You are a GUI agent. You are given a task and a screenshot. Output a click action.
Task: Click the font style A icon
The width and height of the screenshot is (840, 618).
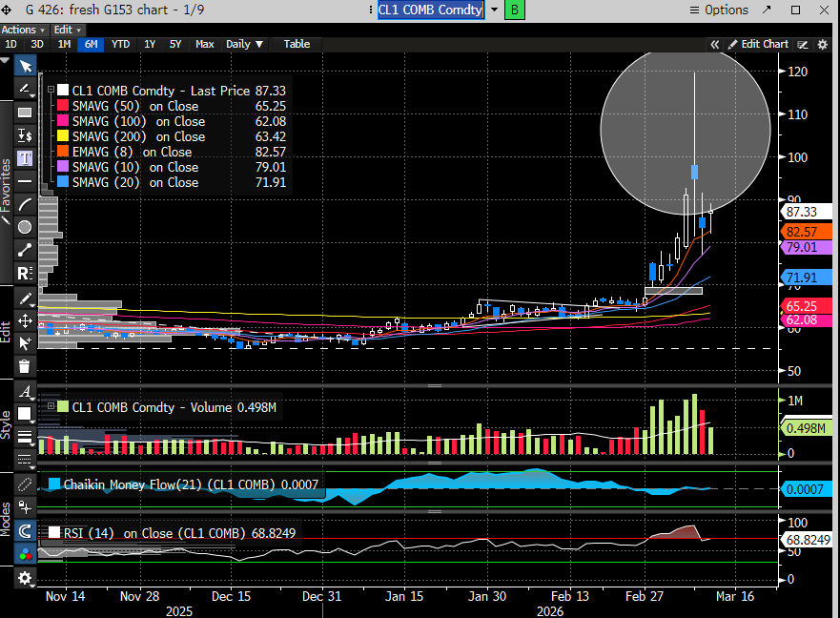25,391
